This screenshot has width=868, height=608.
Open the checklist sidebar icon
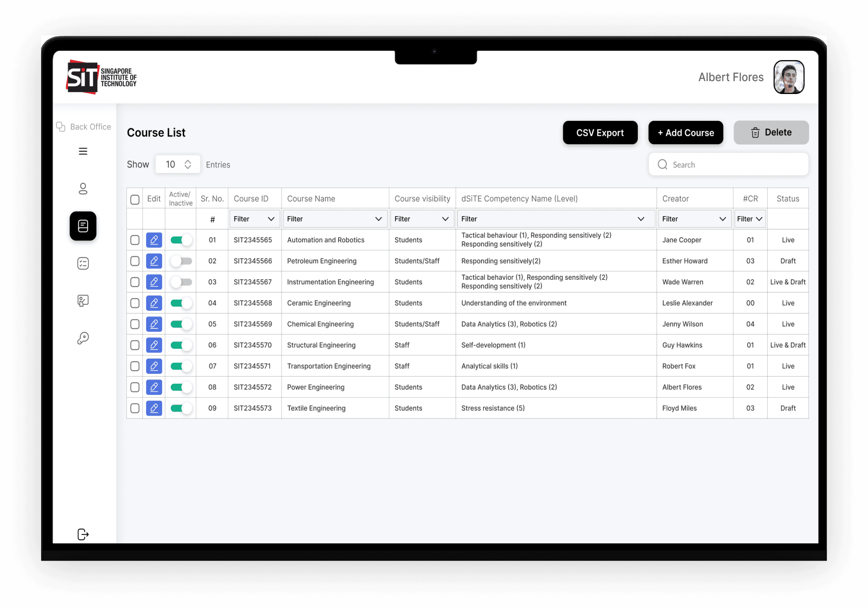(83, 263)
